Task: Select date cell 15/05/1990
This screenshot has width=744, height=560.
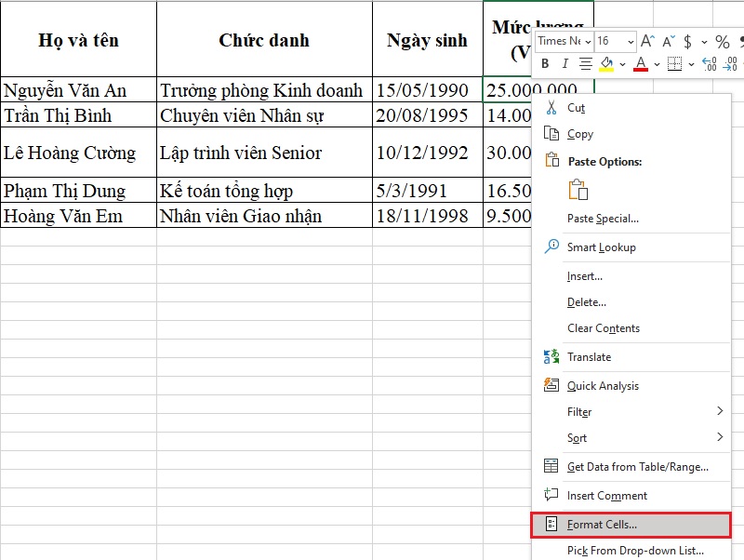Action: (428, 89)
